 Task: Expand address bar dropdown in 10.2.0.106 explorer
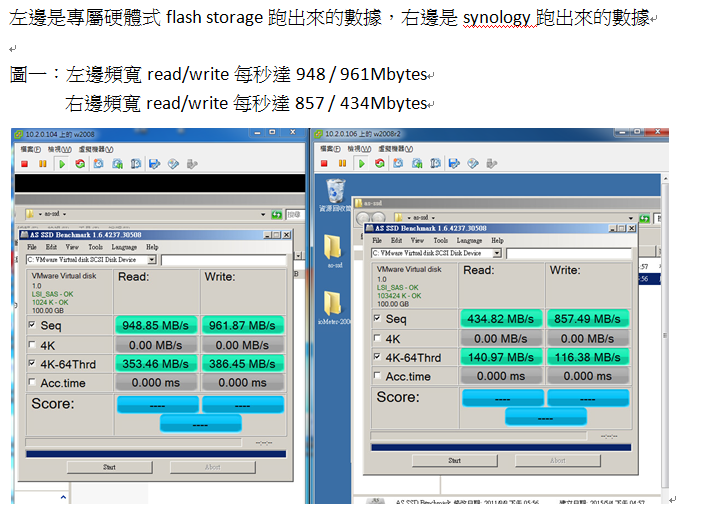click(631, 218)
